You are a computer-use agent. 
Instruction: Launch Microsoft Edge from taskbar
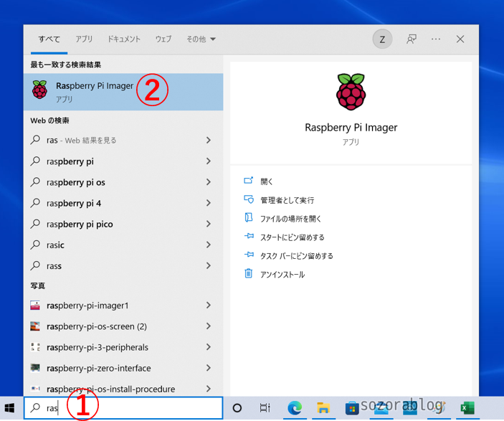pos(295,408)
